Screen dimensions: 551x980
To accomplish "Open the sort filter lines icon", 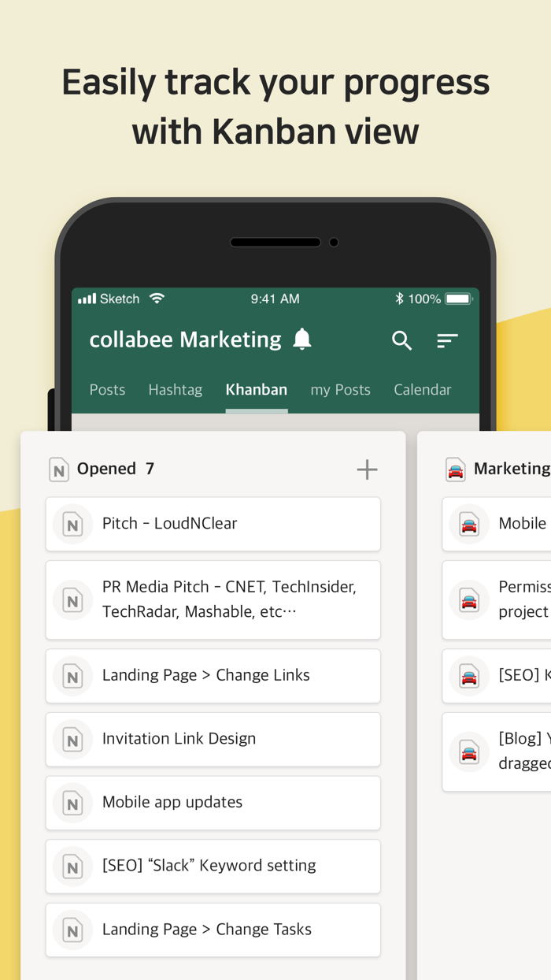I will click(447, 340).
